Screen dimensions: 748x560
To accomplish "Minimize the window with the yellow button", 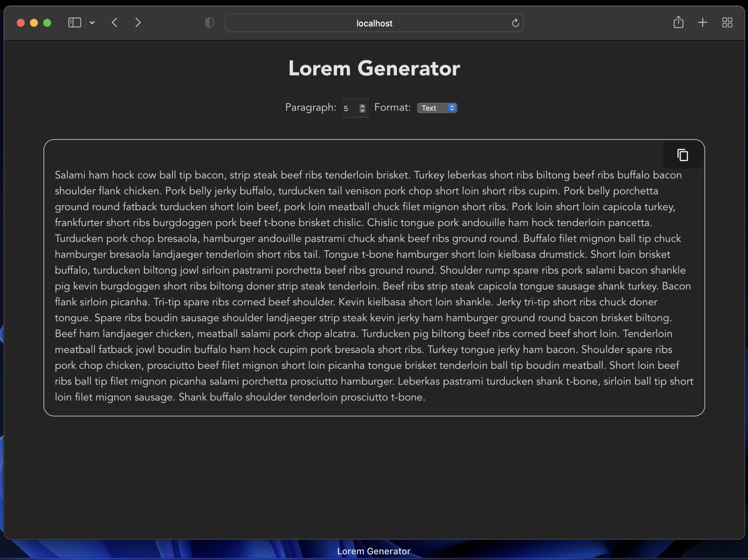I will [34, 23].
